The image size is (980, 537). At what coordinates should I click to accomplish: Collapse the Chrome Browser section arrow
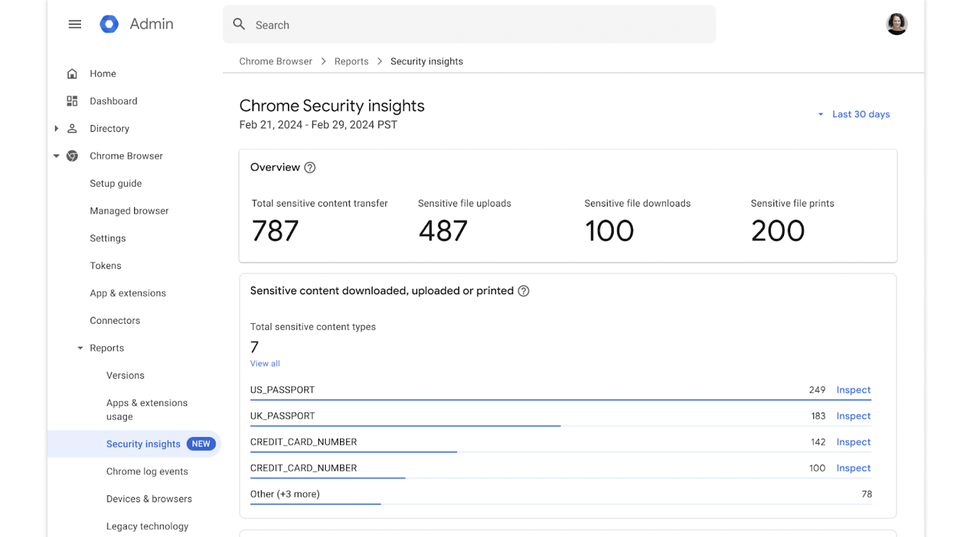pos(56,156)
